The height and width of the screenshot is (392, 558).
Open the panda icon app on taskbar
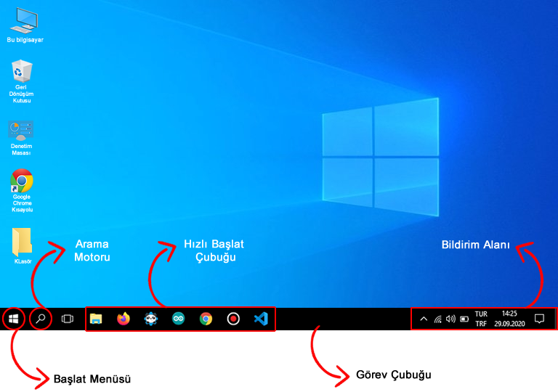click(150, 319)
